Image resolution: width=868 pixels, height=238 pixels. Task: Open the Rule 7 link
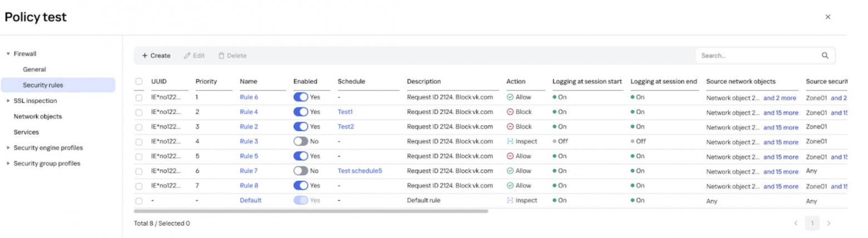pos(249,171)
